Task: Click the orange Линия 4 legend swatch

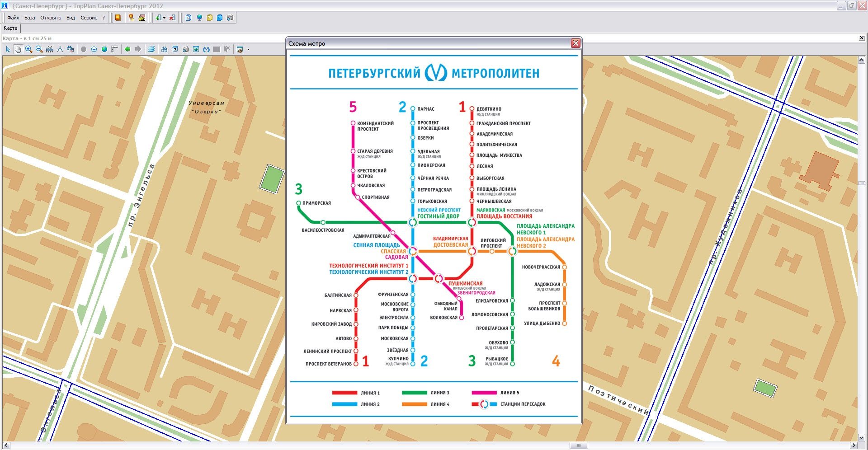Action: point(414,404)
